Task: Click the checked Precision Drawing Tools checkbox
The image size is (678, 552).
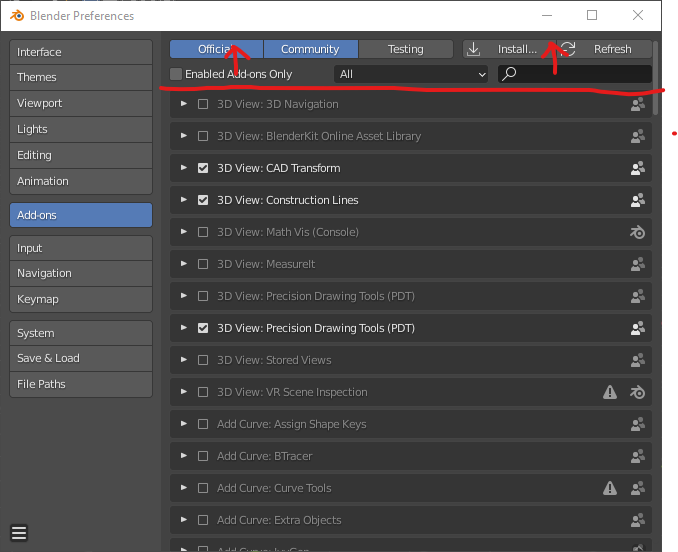Action: (x=203, y=328)
